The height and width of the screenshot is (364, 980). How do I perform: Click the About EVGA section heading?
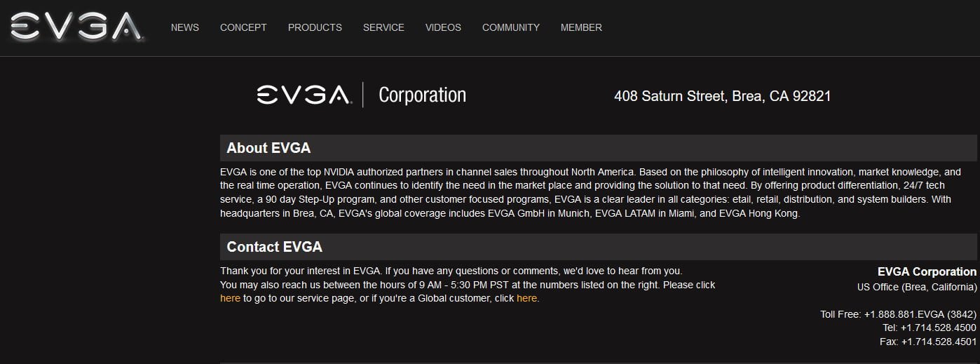[x=268, y=148]
